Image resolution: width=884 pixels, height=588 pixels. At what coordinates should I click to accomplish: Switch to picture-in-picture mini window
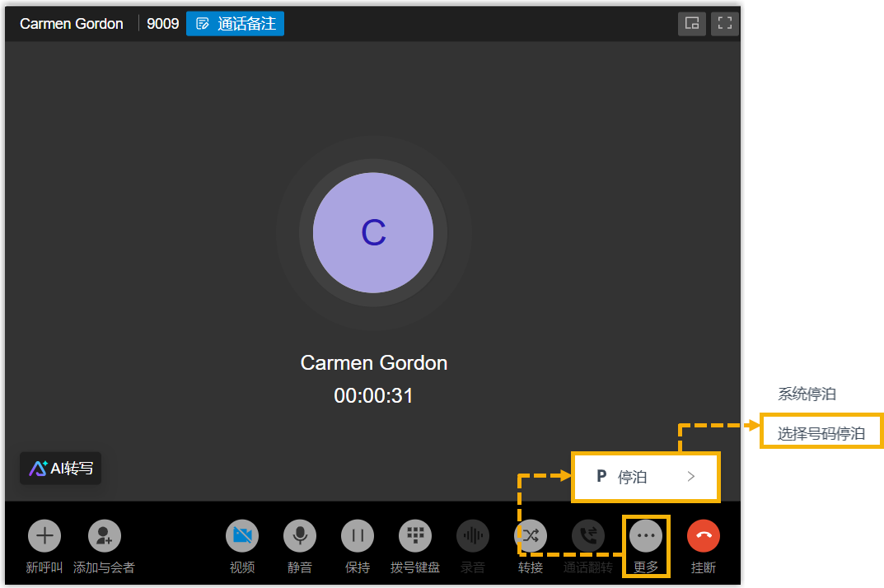pyautogui.click(x=692, y=24)
